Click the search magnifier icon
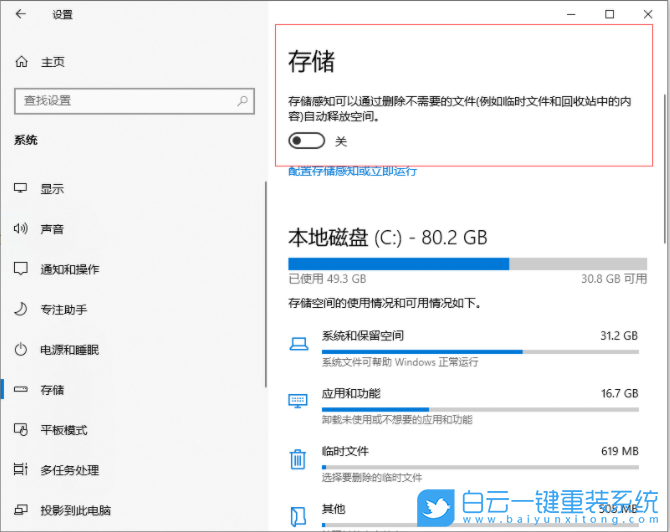The width and height of the screenshot is (670, 532). click(x=242, y=101)
